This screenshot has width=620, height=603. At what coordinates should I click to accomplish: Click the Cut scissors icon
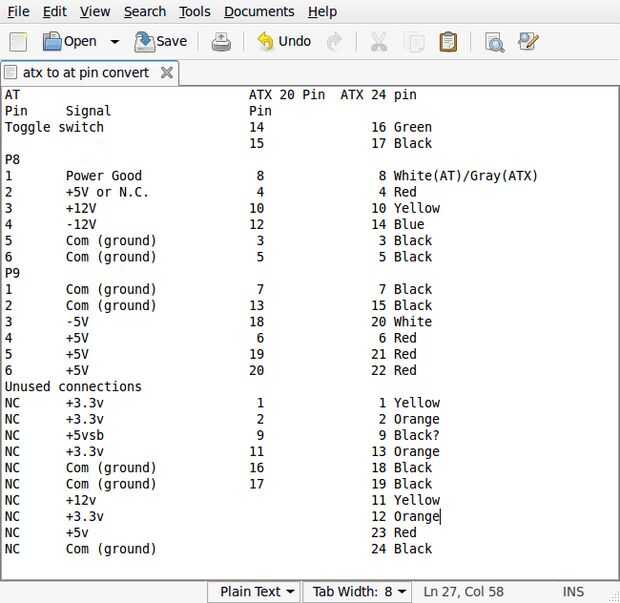379,42
